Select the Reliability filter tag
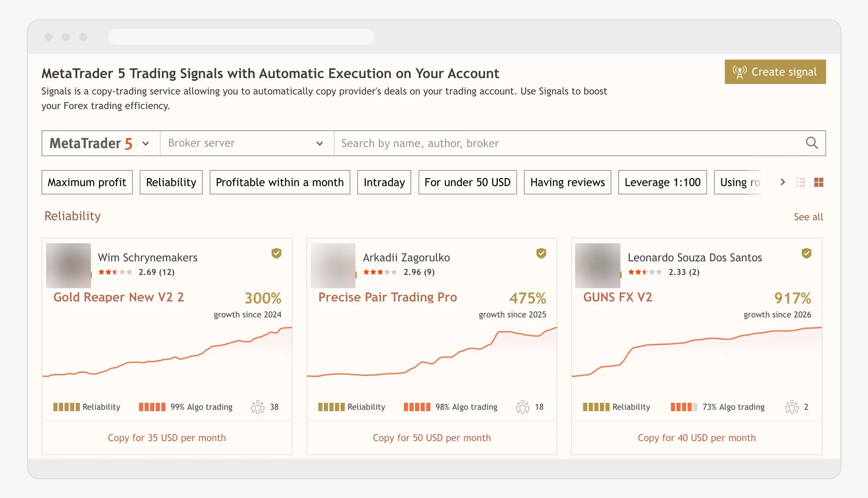The height and width of the screenshot is (498, 868). point(171,182)
